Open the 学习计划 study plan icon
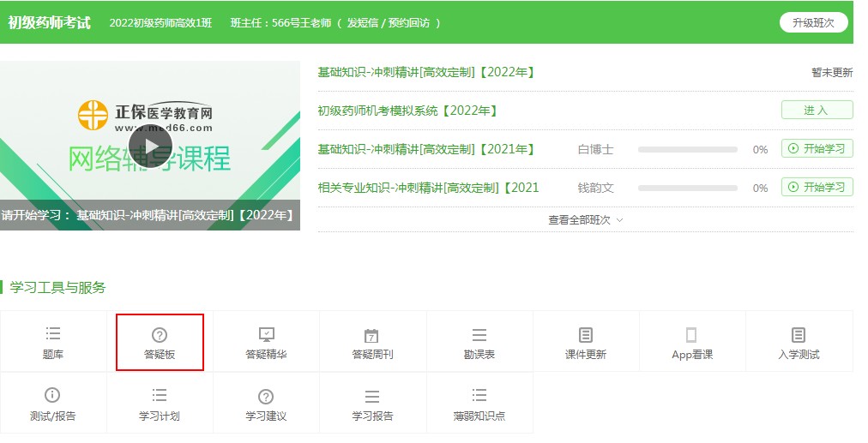The width and height of the screenshot is (868, 443). point(160,395)
